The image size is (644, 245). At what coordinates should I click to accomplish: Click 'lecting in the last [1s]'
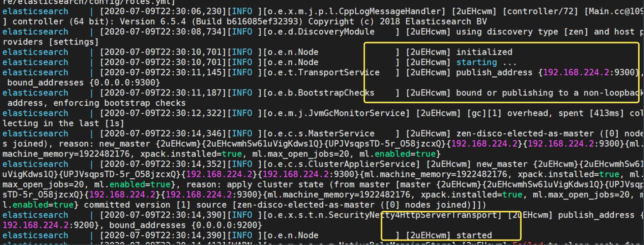click(63, 124)
